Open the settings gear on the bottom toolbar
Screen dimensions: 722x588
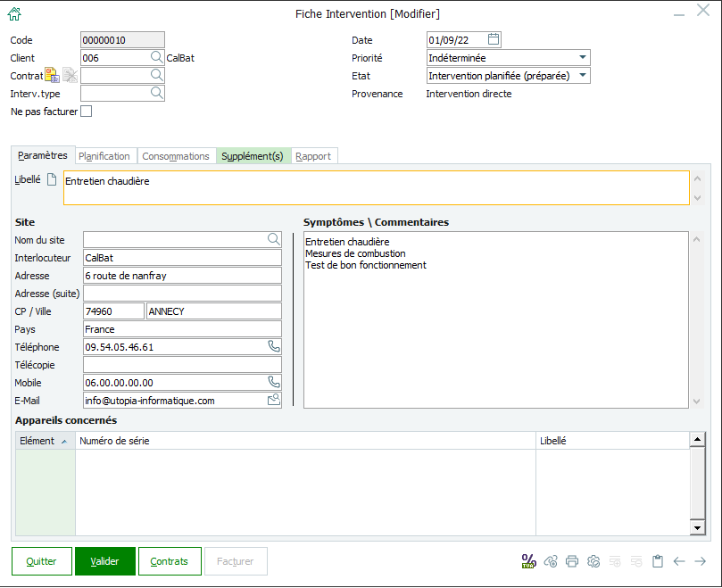point(593,561)
